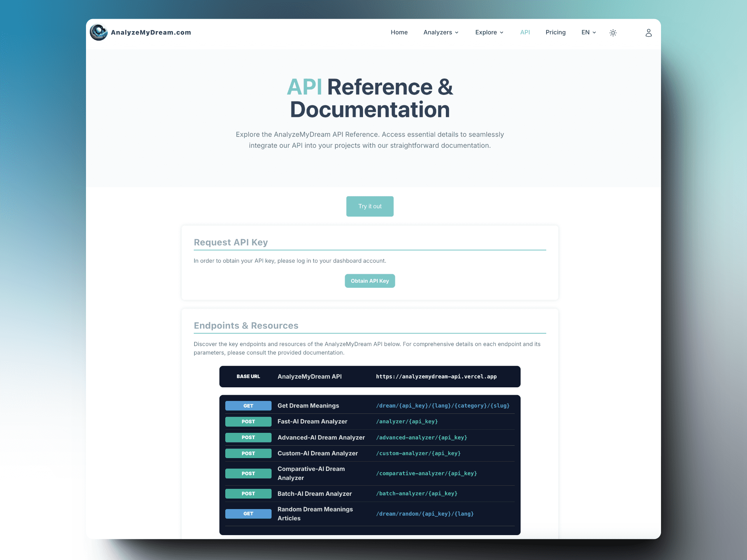This screenshot has width=747, height=560.
Task: Select the Get Dream Meanings endpoint name
Action: click(x=308, y=406)
